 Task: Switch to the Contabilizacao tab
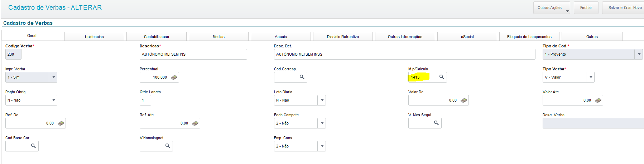click(157, 37)
